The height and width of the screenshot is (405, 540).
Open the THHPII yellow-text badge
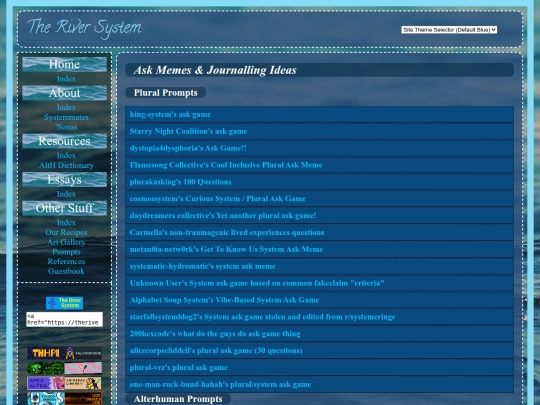tap(46, 353)
